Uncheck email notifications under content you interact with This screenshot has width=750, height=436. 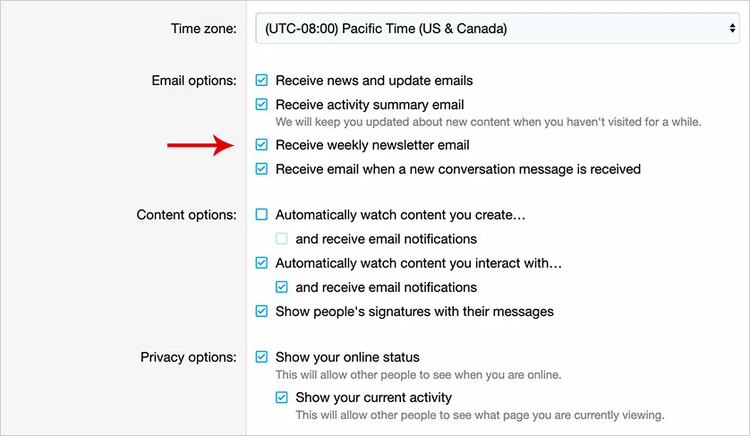click(282, 287)
